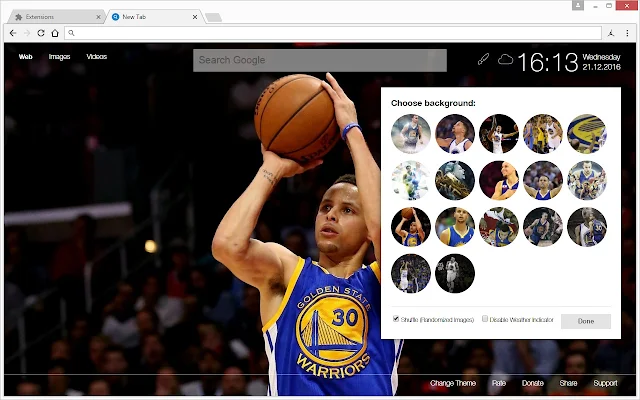This screenshot has width=640, height=400.
Task: Choose the Images search mode
Action: [x=60, y=57]
